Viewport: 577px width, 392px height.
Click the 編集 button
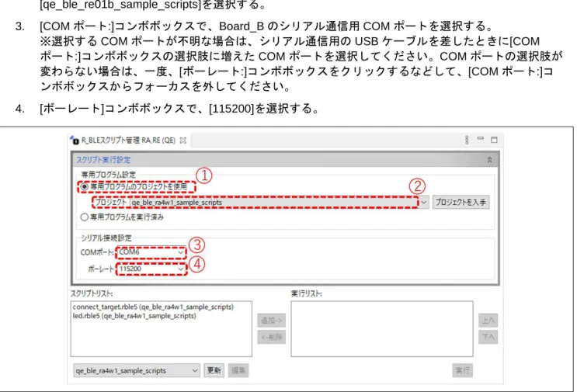tap(238, 370)
